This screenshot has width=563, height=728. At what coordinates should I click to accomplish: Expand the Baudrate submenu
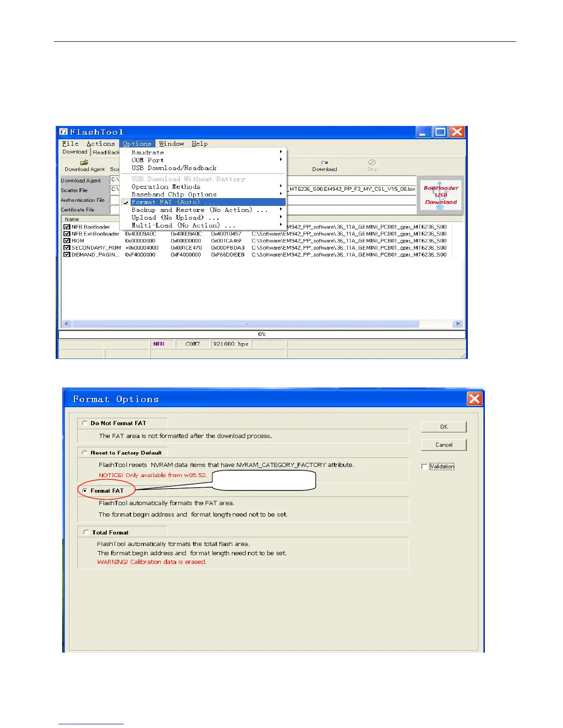click(203, 152)
